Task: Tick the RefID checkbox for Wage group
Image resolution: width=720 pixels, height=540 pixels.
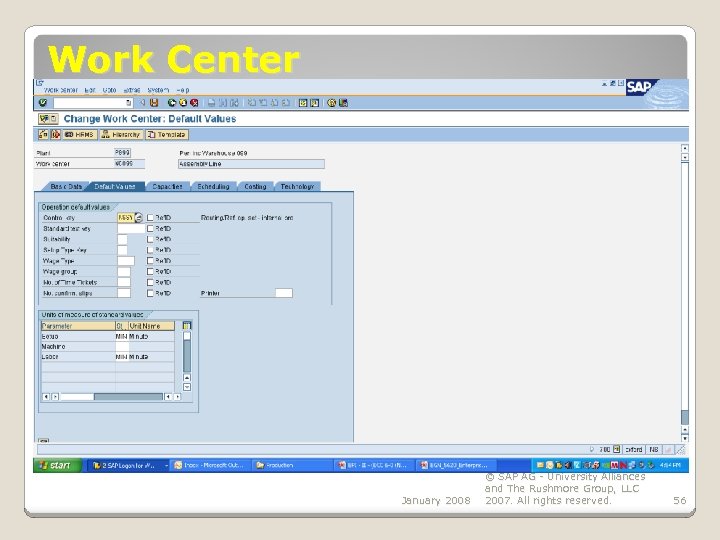Action: point(150,271)
